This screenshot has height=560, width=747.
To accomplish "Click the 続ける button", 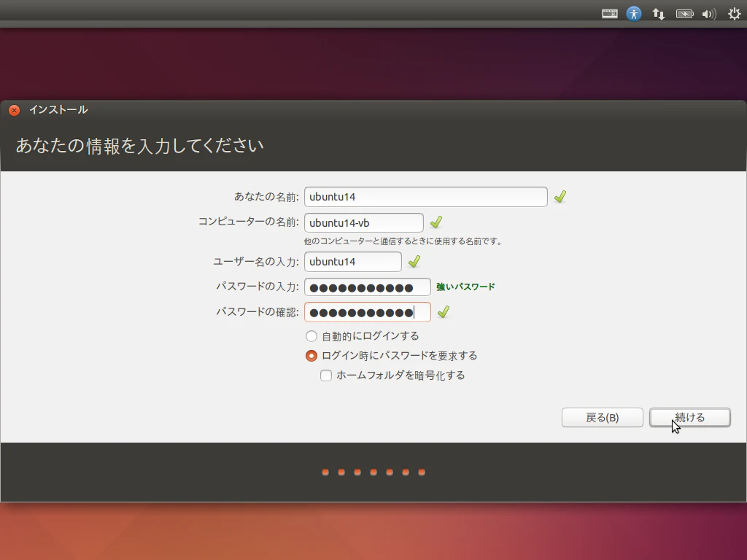I will (690, 418).
